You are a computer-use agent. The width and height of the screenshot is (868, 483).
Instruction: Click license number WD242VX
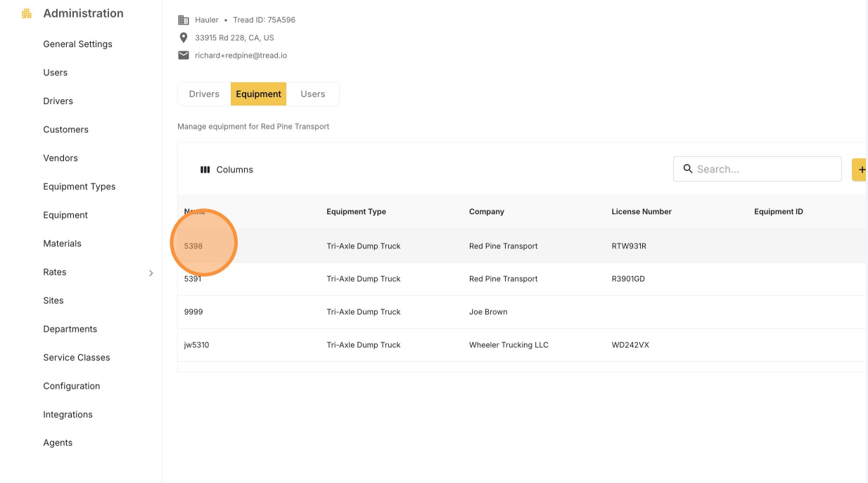(630, 345)
